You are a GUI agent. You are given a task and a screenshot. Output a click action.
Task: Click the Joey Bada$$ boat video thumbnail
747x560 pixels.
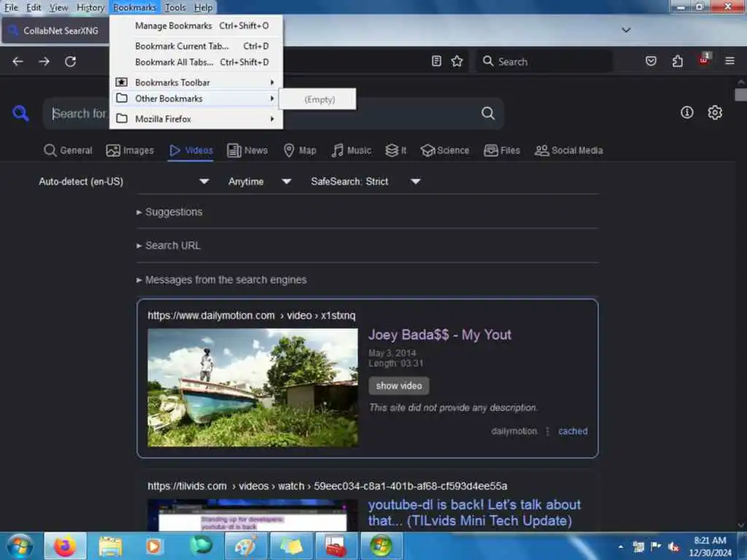coord(252,388)
